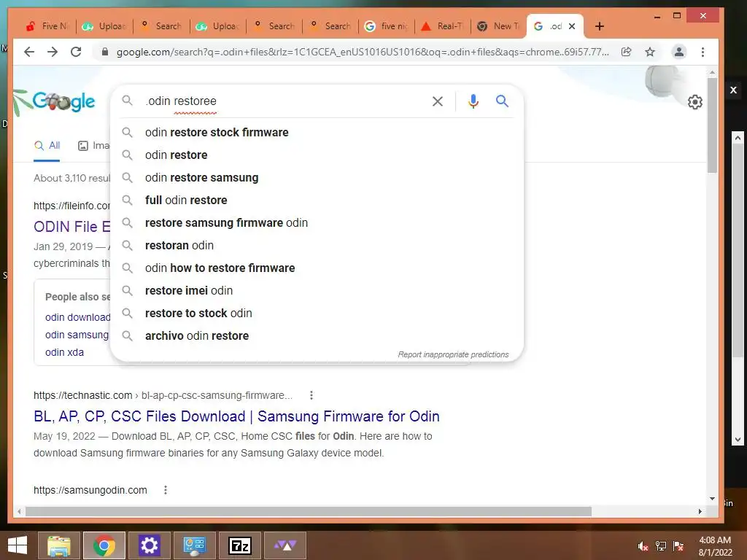
Task: Click the muted speaker tray icon
Action: (643, 546)
